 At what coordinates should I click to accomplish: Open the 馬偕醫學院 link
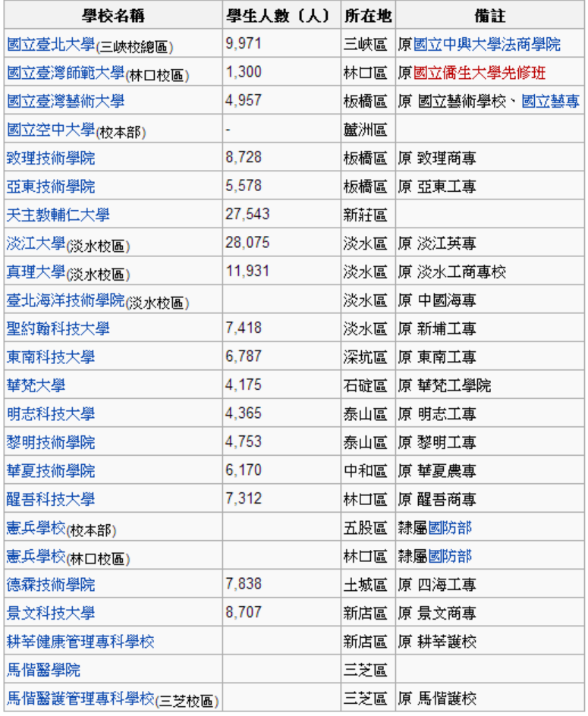(43, 670)
